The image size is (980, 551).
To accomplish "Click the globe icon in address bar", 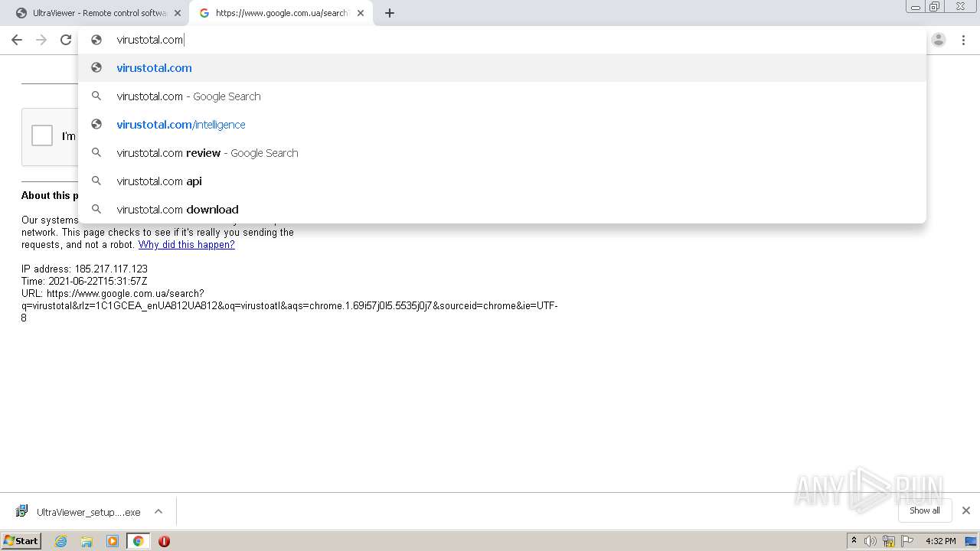I will (96, 40).
